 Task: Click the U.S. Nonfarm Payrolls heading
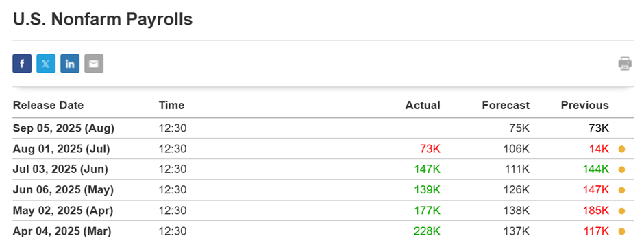tap(103, 19)
